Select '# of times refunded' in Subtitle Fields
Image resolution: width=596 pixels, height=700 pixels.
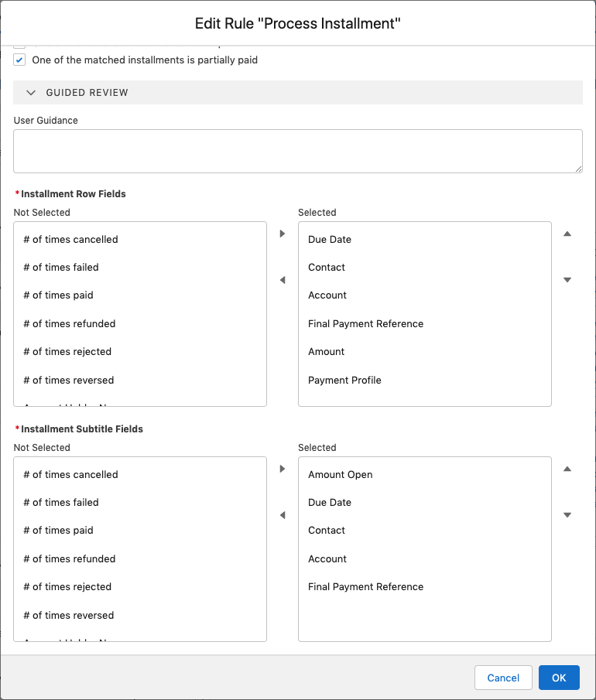tap(69, 558)
